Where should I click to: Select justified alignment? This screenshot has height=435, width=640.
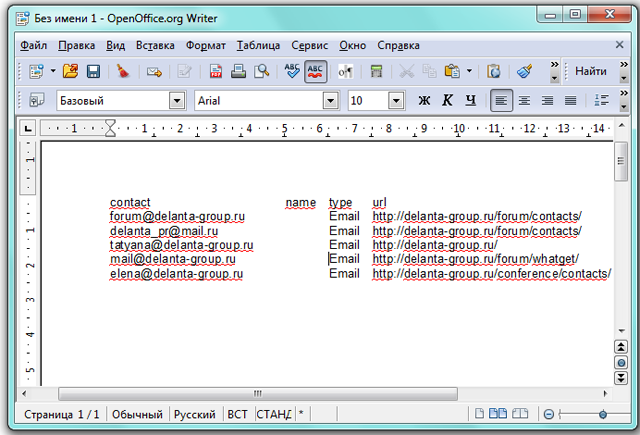tap(571, 100)
